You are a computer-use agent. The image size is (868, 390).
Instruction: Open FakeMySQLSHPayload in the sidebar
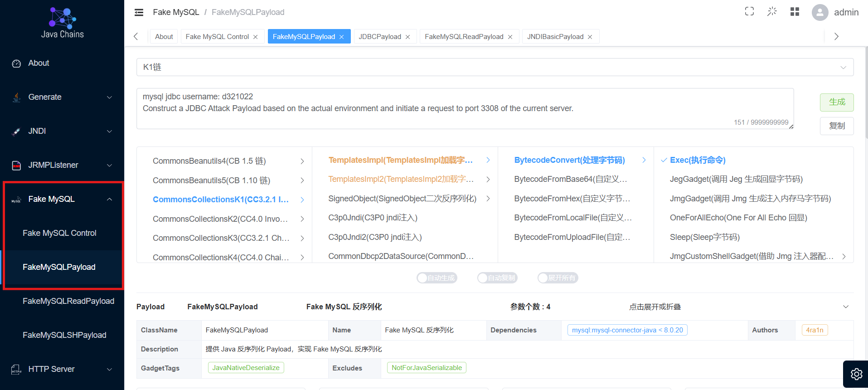64,335
